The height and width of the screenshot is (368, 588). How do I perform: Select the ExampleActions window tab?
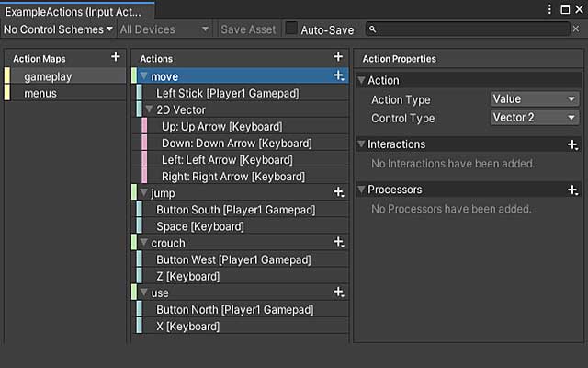tap(77, 11)
